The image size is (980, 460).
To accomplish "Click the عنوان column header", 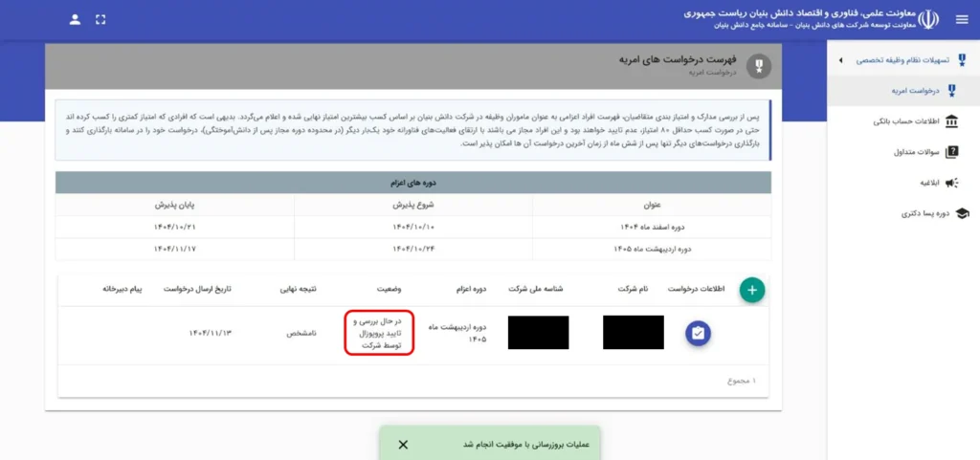I will coord(652,205).
